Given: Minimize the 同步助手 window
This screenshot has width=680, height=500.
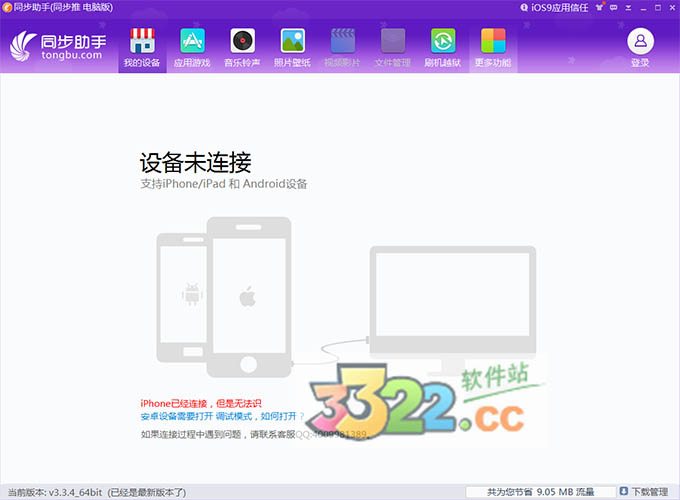Looking at the screenshot, I should point(644,8).
